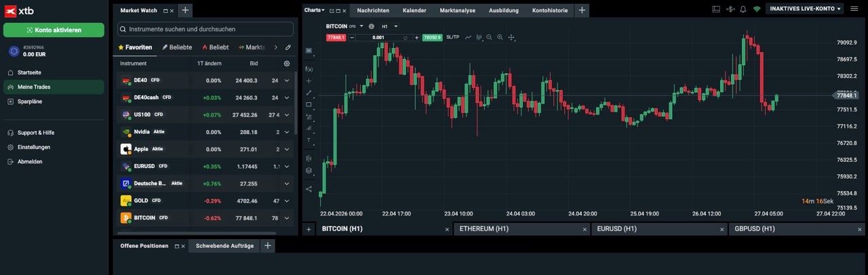Click the 1T ändern column header
The image size is (868, 275).
tap(209, 63)
